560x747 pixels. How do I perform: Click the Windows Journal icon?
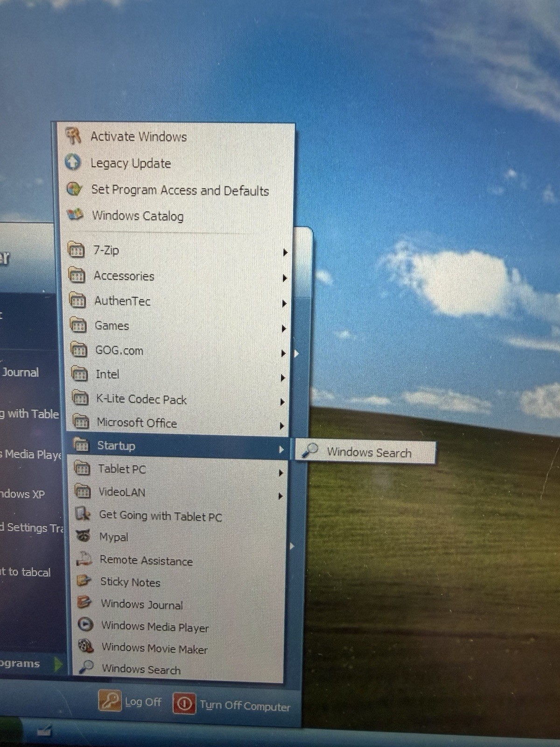[x=85, y=602]
